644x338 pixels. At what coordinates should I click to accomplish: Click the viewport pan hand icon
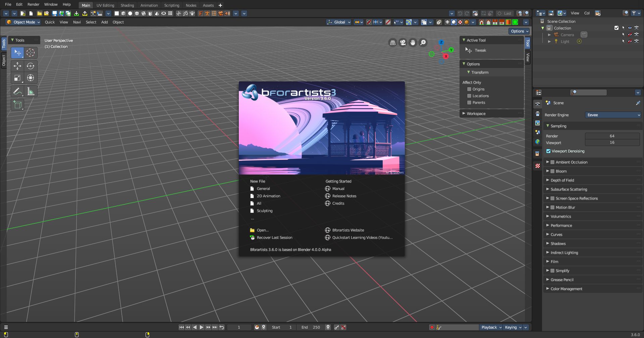(x=413, y=43)
